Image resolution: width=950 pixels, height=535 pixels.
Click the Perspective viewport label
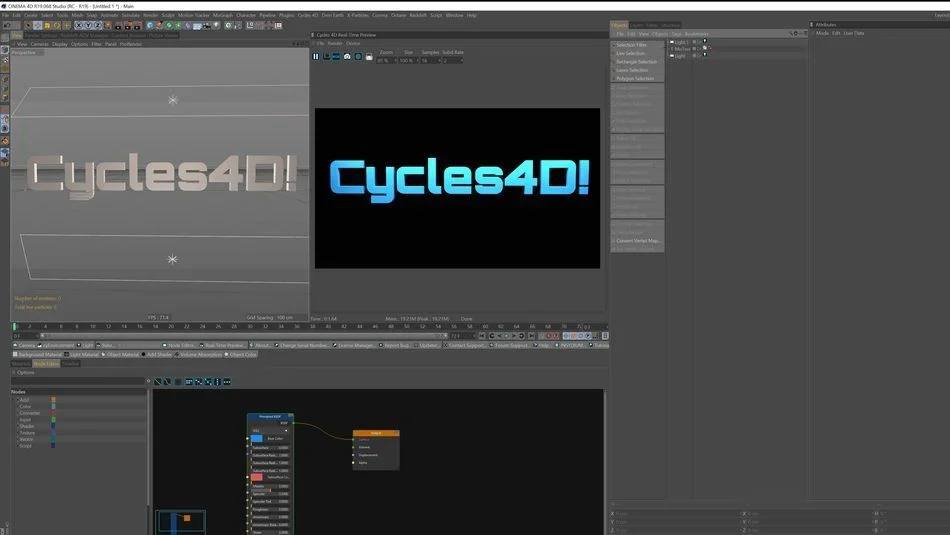24,53
